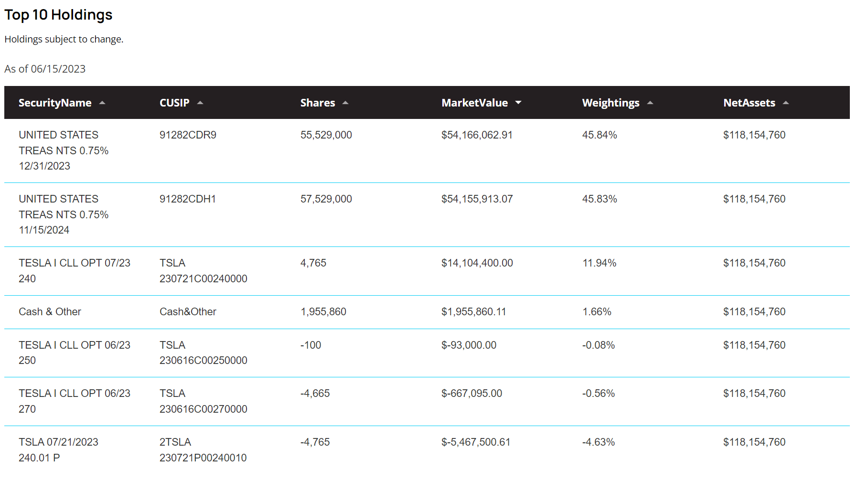Click shares value 1,955,860
Viewport: 868px width, 481px height.
coord(323,312)
